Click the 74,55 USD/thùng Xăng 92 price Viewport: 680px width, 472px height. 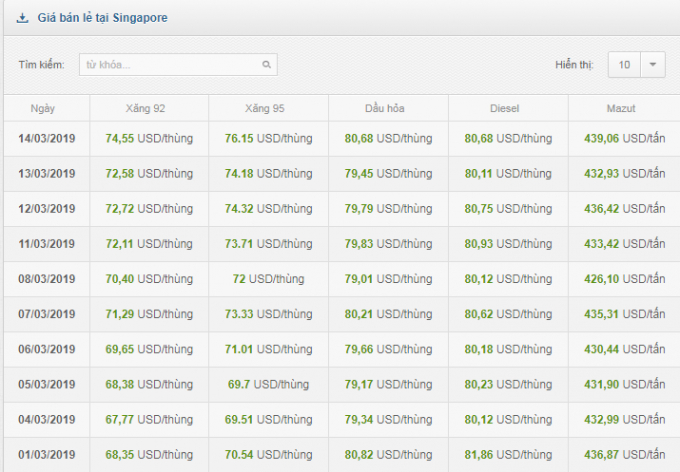click(149, 139)
